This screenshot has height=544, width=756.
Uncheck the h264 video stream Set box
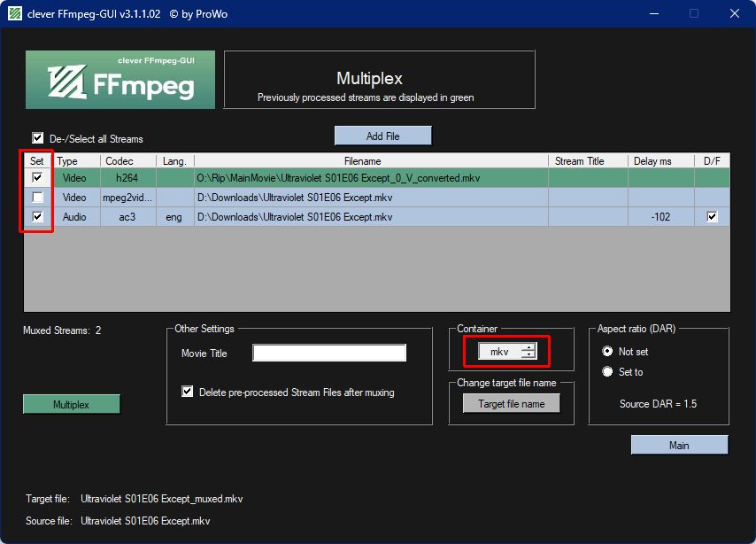tap(37, 177)
